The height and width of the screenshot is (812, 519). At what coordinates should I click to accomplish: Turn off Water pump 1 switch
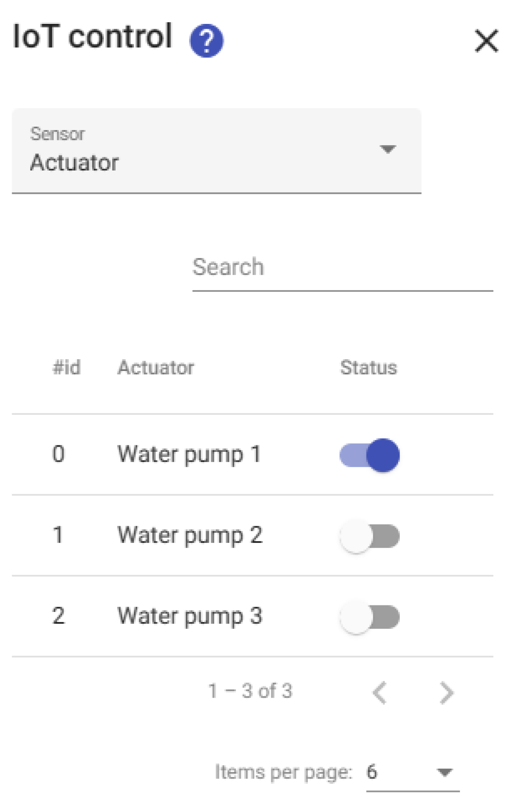369,455
